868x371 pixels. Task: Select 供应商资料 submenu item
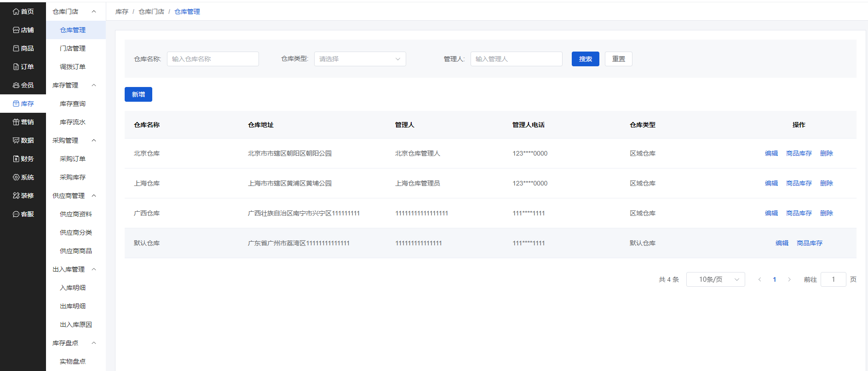(x=76, y=214)
